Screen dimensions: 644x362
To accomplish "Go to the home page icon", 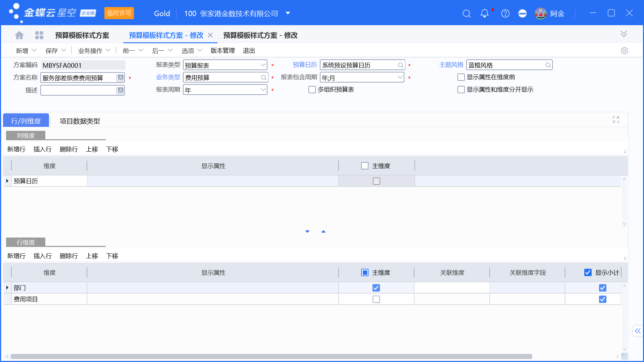I will tap(19, 35).
